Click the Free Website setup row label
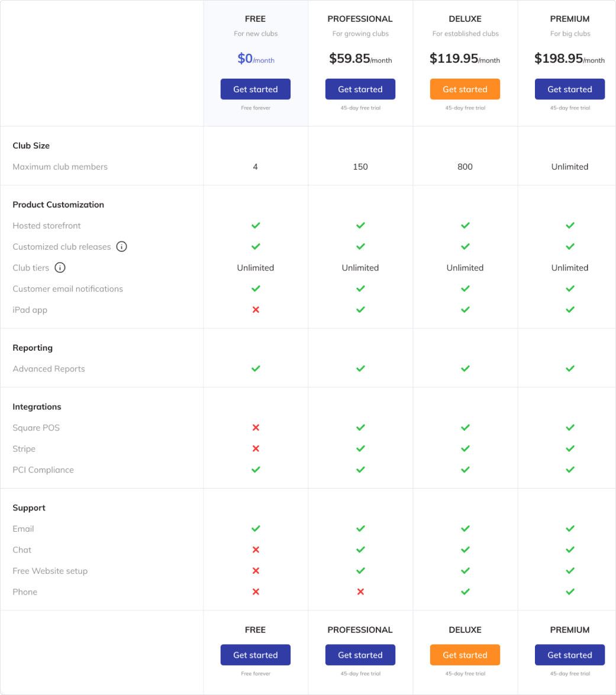The image size is (616, 695). pyautogui.click(x=50, y=571)
